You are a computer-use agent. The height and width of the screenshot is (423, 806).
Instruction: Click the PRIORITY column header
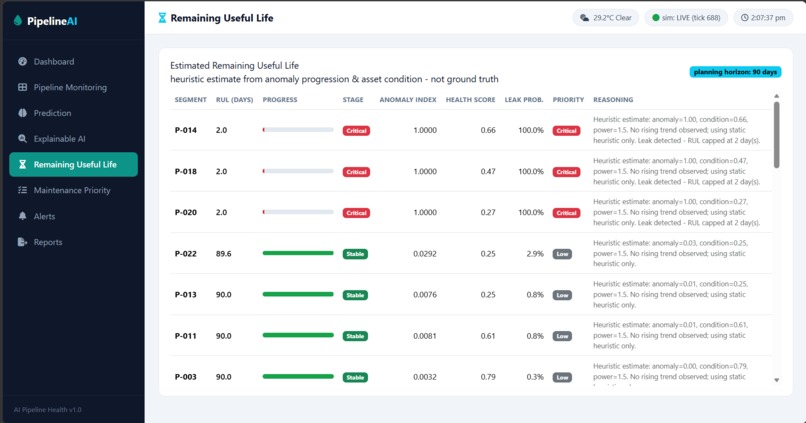coord(568,100)
